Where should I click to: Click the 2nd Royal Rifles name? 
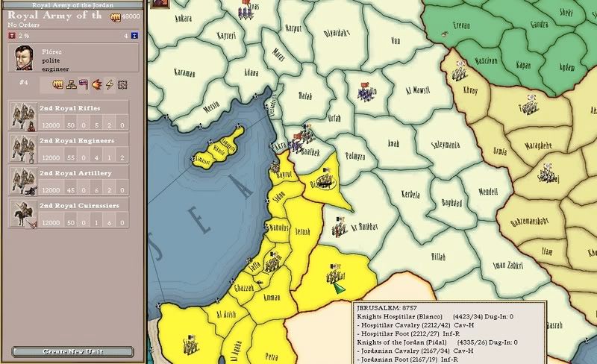70,108
